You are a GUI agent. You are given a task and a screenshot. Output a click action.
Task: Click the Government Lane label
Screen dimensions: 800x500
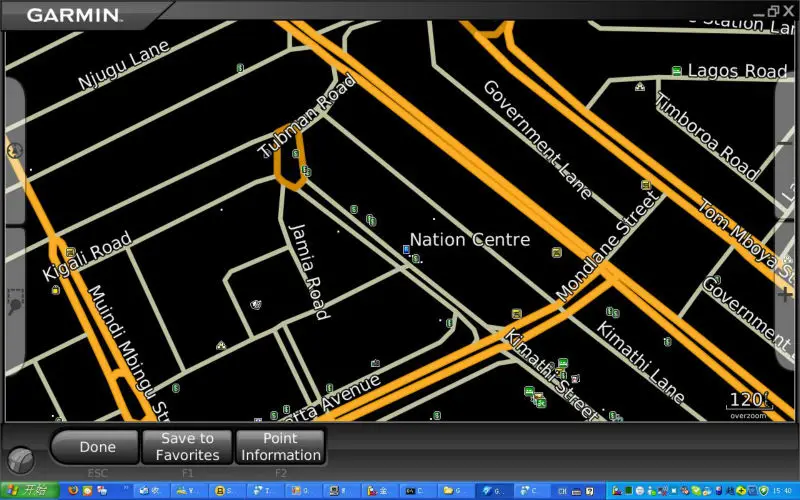[537, 139]
